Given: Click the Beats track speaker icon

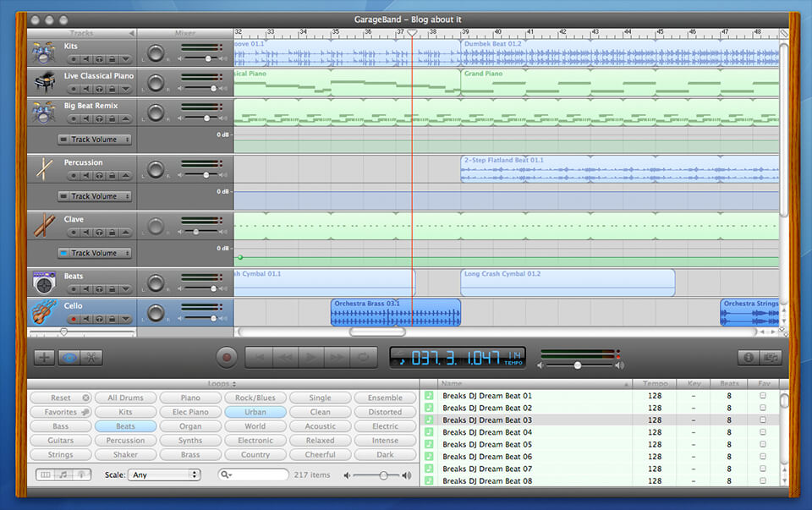Looking at the screenshot, I should click(44, 282).
